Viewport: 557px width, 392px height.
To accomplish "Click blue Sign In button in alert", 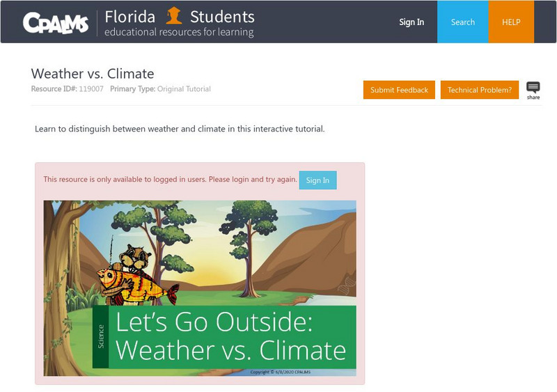I will tap(317, 180).
